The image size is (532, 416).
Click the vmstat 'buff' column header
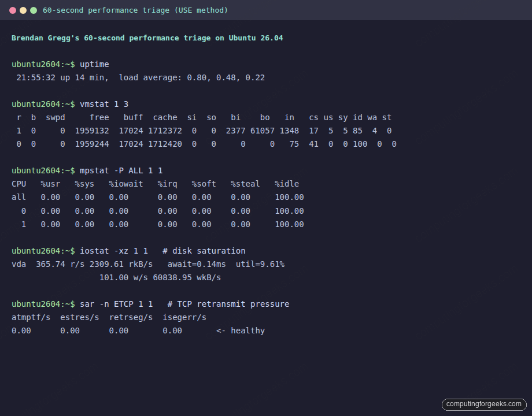133,117
